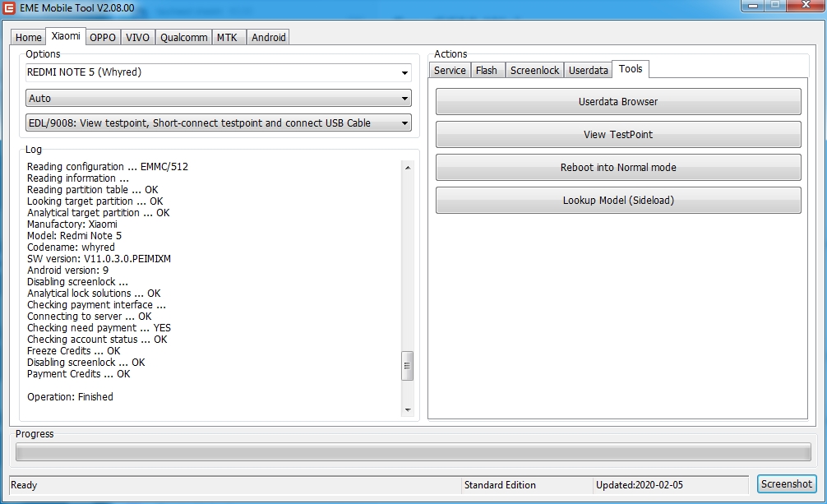
Task: Select the Tools actions tab
Action: click(x=631, y=69)
